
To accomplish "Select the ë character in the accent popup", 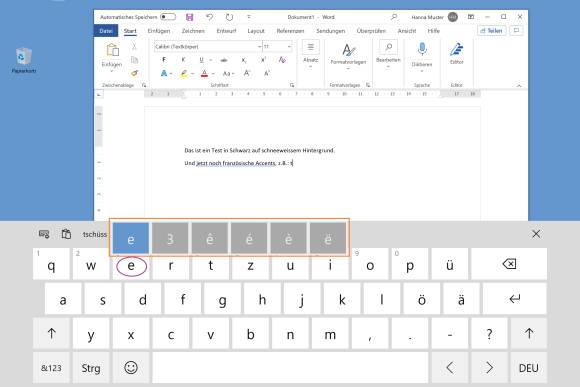I will [x=328, y=239].
